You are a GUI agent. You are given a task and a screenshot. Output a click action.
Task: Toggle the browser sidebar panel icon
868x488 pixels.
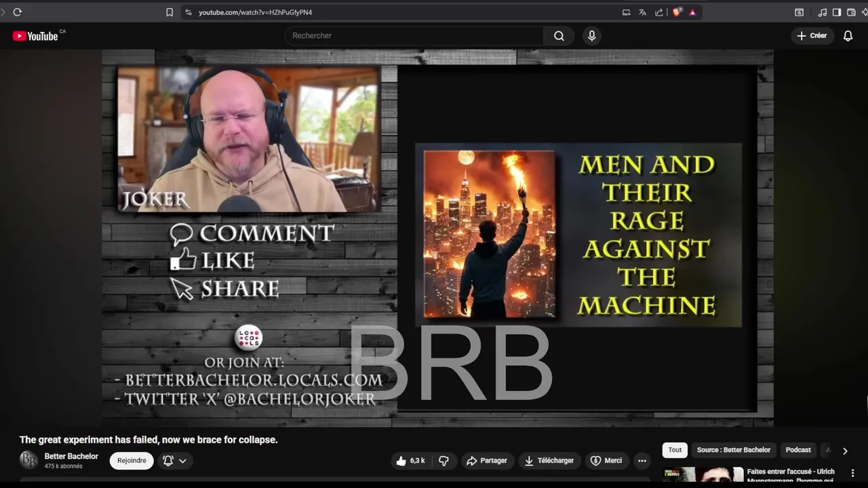click(x=837, y=12)
